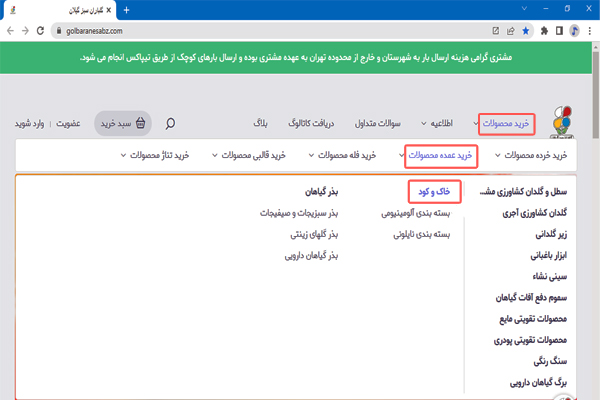Image resolution: width=600 pixels, height=400 pixels.
Task: Click the address bar URL golbaranesabz.com
Action: click(94, 31)
